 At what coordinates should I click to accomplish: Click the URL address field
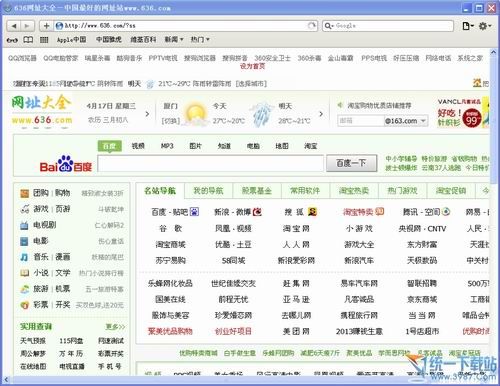click(185, 26)
